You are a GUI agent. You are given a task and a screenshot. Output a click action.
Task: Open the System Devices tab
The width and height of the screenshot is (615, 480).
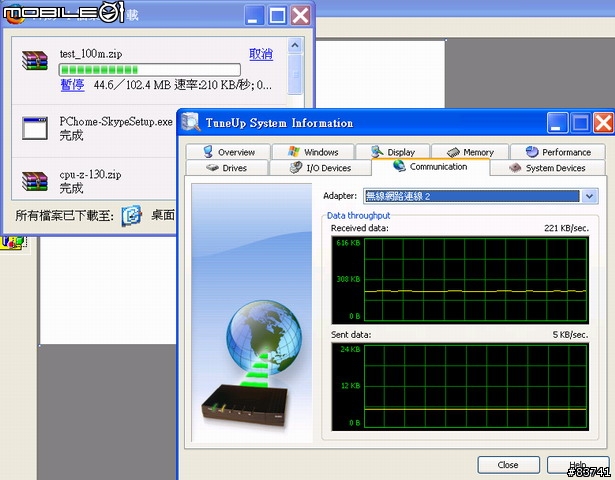pos(548,168)
